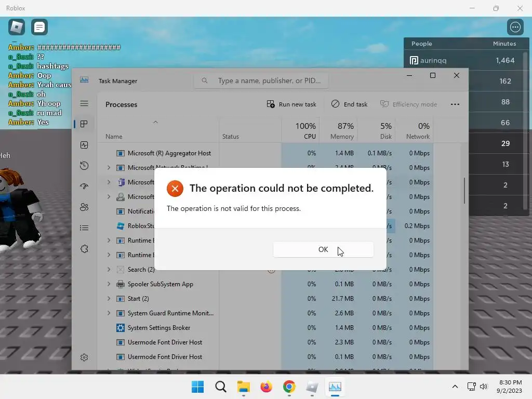Click Efficiency mode button

coord(408,104)
